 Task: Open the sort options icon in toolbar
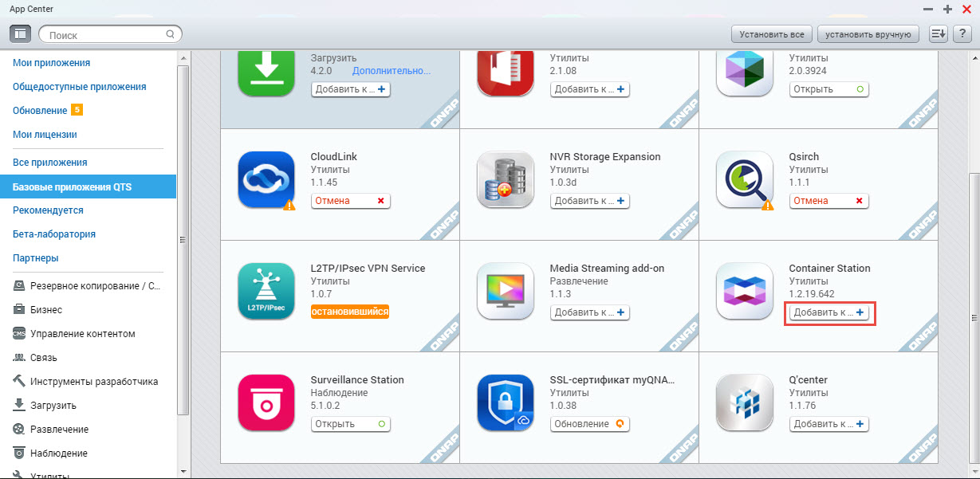[x=938, y=34]
